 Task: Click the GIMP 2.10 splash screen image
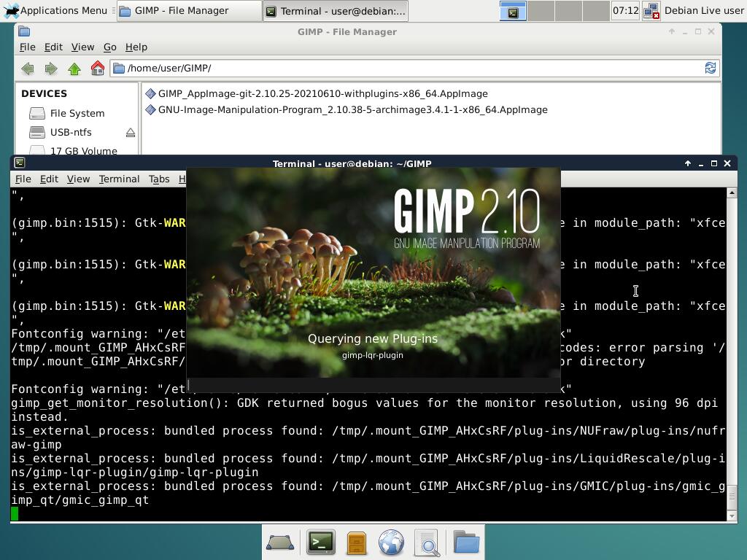(x=373, y=273)
